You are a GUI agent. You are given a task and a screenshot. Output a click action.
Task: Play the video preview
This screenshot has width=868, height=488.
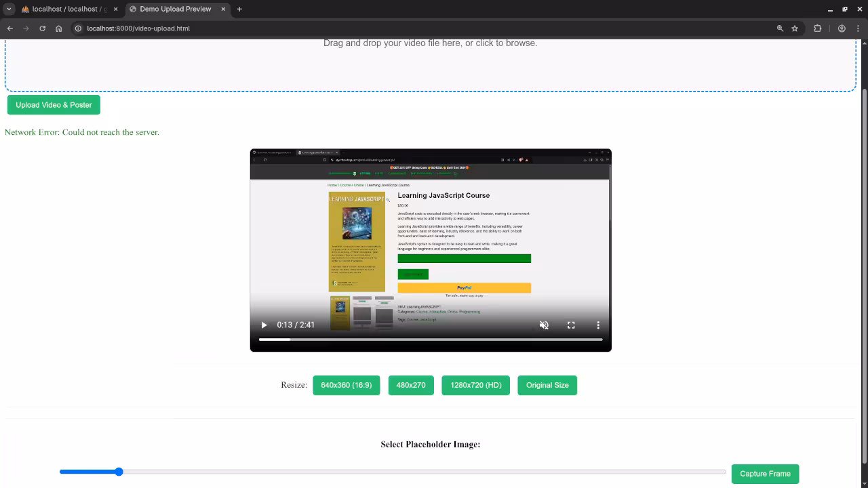[x=264, y=325]
